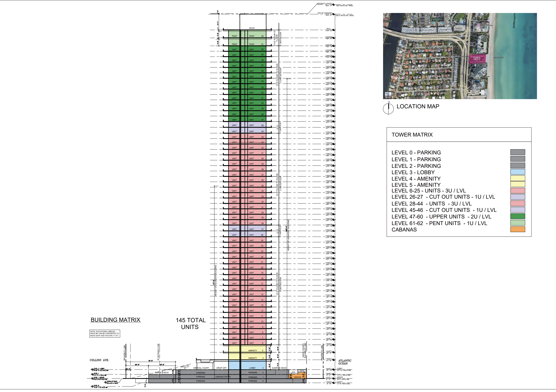Click the LOCATION MAP title text

point(418,107)
